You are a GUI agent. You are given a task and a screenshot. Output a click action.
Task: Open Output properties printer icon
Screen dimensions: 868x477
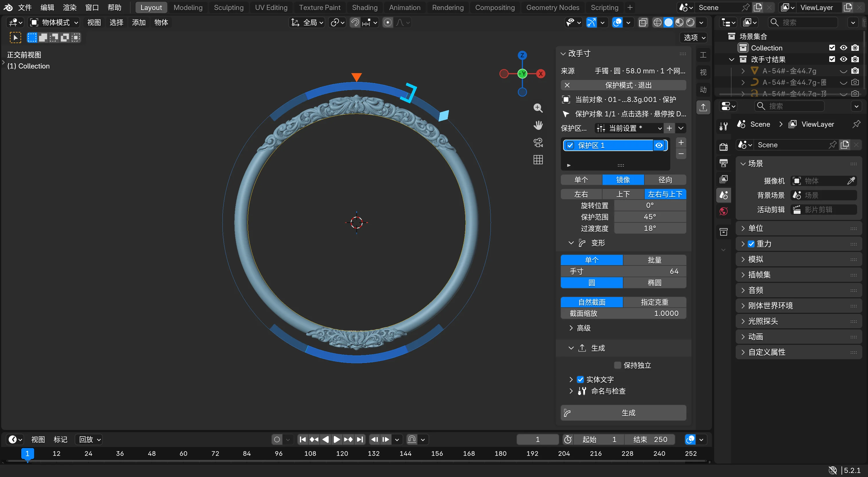click(723, 163)
